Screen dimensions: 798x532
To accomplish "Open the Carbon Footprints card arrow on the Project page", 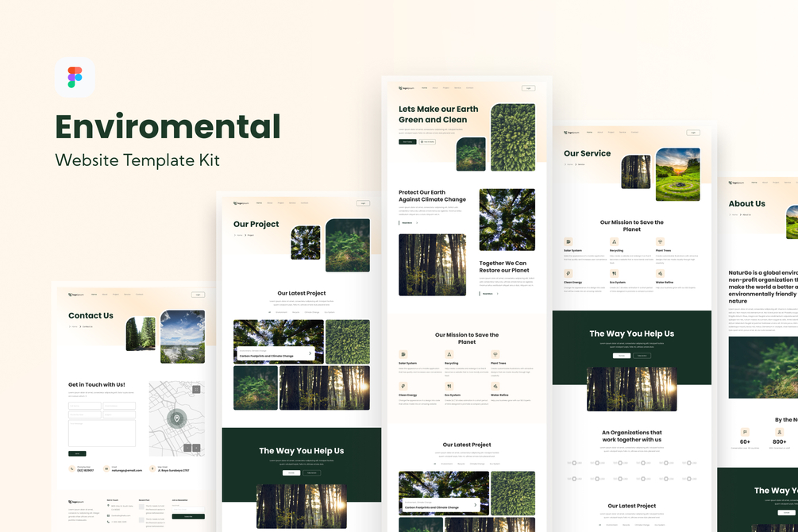I will point(310,353).
